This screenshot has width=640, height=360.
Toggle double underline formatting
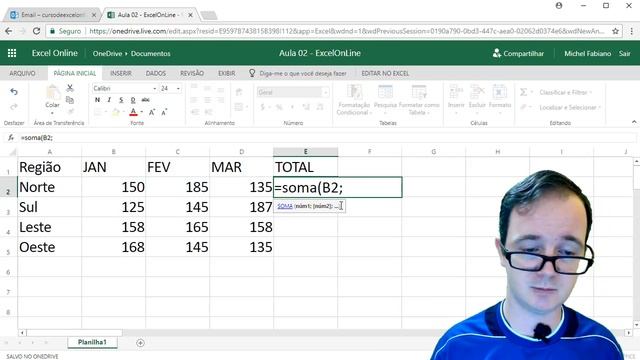click(x=133, y=100)
